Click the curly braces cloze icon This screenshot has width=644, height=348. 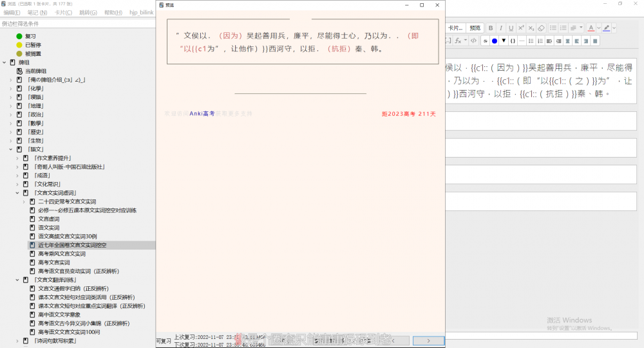(x=513, y=41)
